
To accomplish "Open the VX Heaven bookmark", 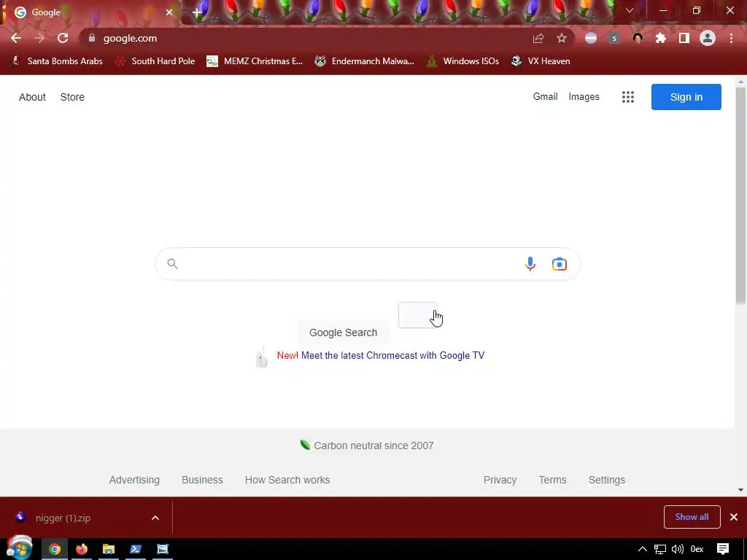I will pyautogui.click(x=541, y=61).
